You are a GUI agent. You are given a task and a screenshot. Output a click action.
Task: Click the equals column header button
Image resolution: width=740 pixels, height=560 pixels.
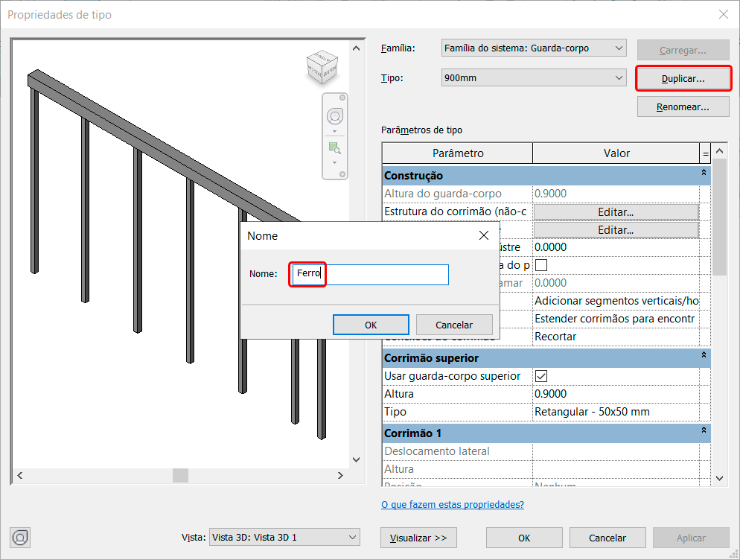[x=705, y=153]
